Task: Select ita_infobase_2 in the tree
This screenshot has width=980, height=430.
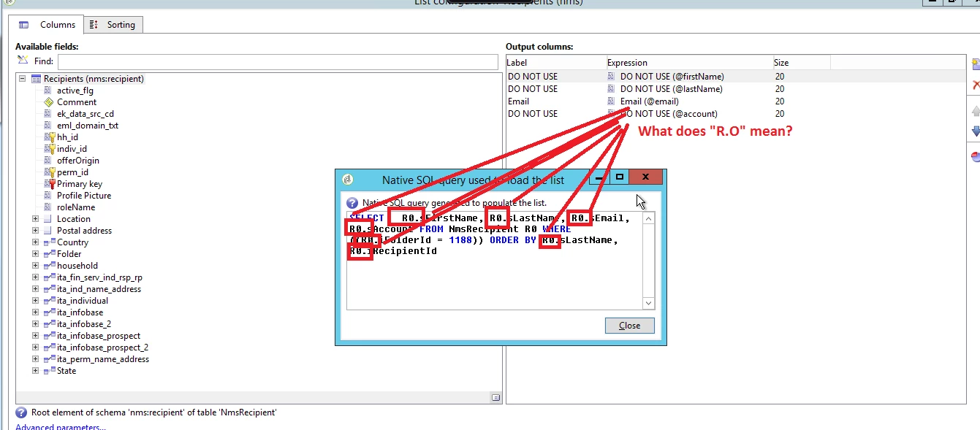Action: (84, 324)
